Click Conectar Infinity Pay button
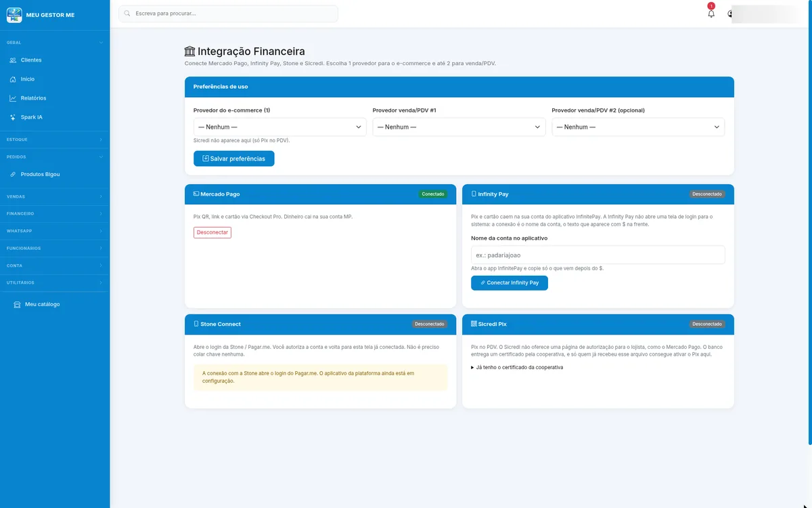The width and height of the screenshot is (812, 508). pyautogui.click(x=510, y=283)
